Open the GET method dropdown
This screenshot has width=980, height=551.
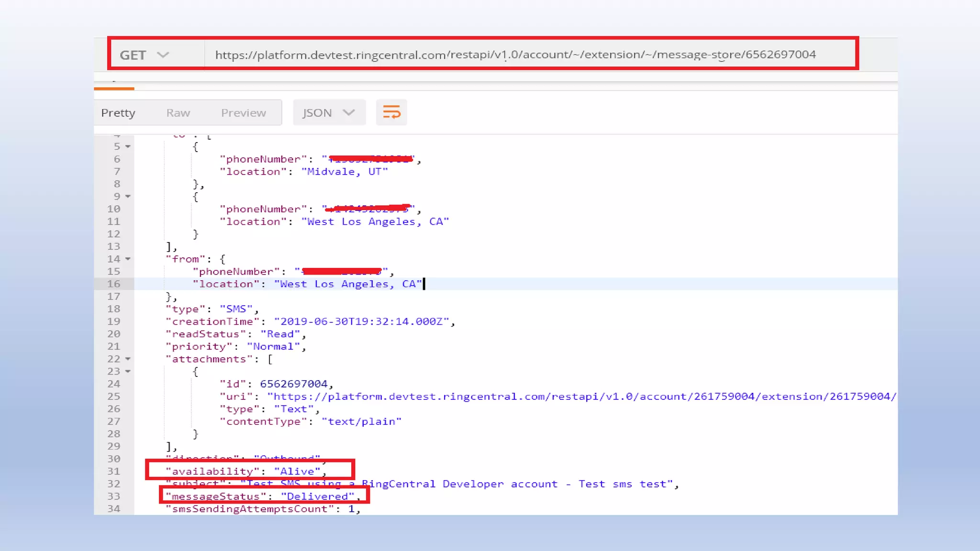144,55
